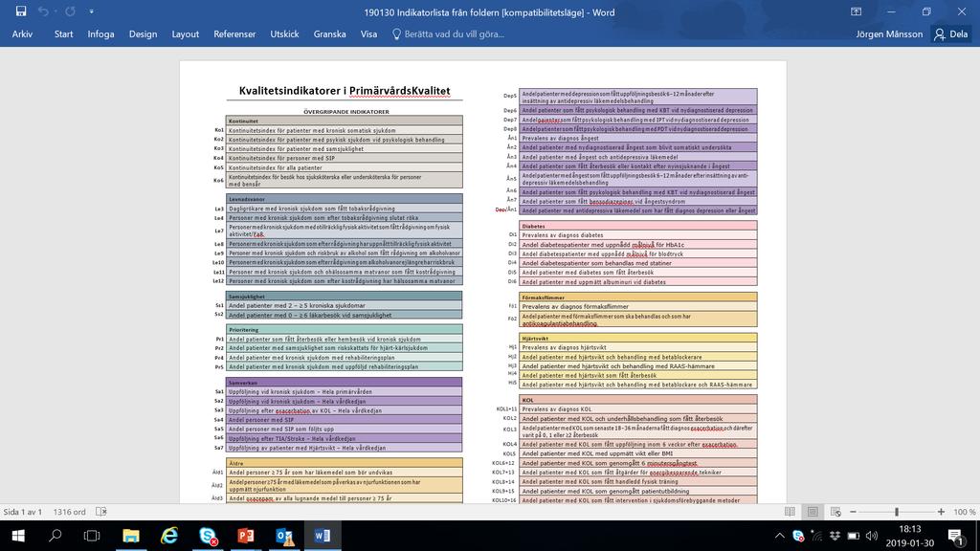Click the 'Berätta vad du vill göra' search field

tap(454, 34)
